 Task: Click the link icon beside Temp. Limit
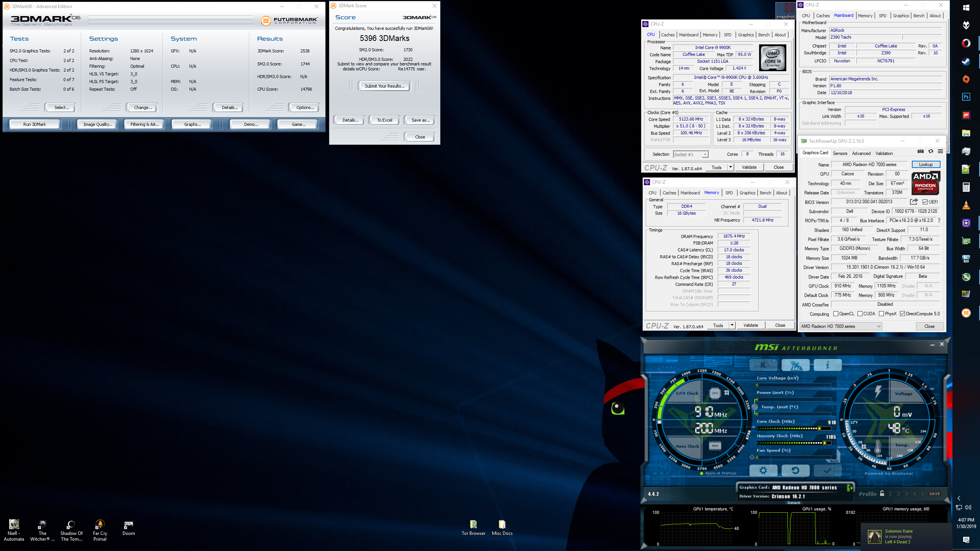(755, 407)
